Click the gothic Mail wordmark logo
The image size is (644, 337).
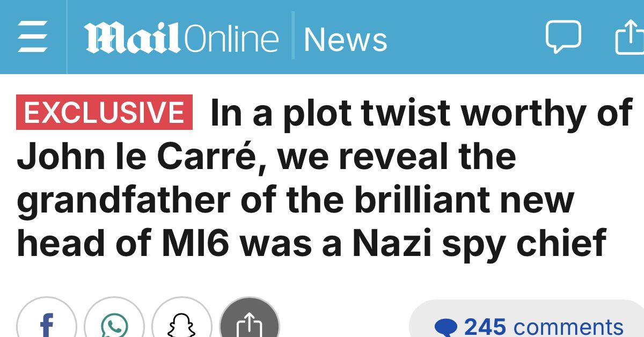coord(131,38)
